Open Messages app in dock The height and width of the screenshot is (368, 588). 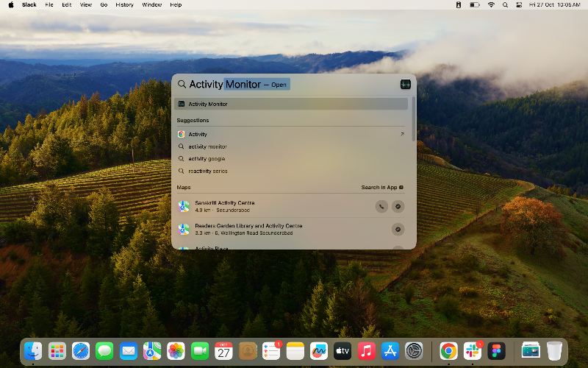coord(104,351)
